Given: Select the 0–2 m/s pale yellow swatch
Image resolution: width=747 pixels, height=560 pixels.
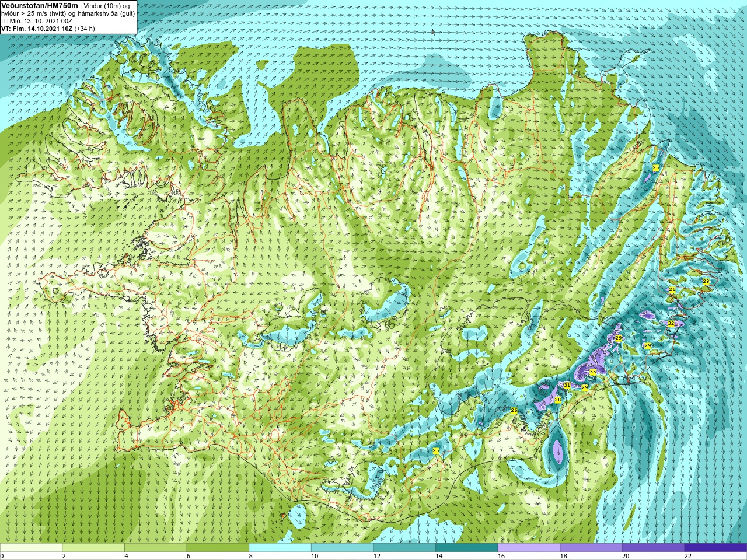Looking at the screenshot, I should 31,548.
